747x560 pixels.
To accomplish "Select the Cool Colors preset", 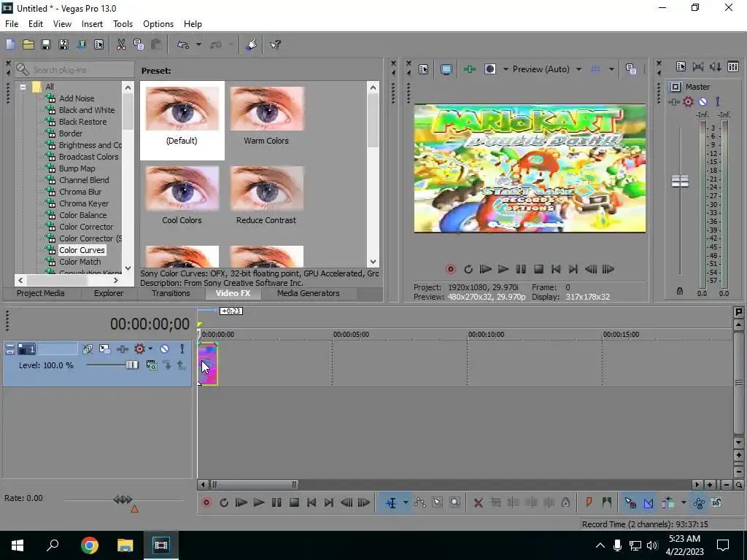I will (182, 195).
